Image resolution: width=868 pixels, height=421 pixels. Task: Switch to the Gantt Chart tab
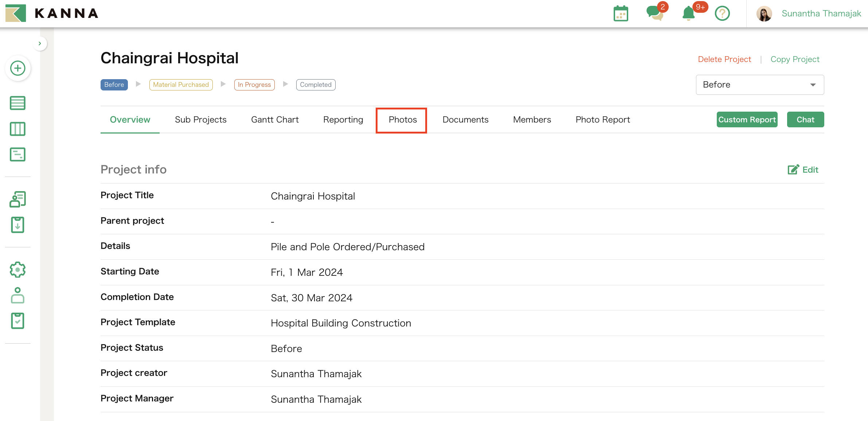(275, 120)
